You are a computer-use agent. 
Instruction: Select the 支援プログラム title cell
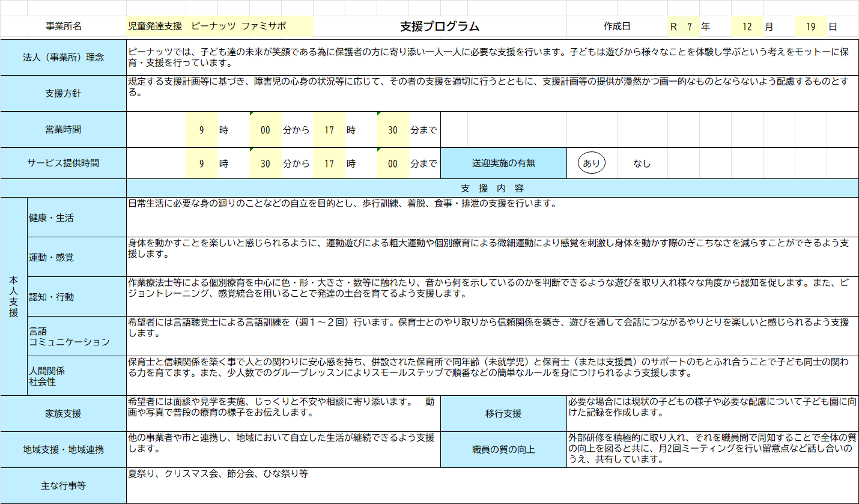[440, 26]
